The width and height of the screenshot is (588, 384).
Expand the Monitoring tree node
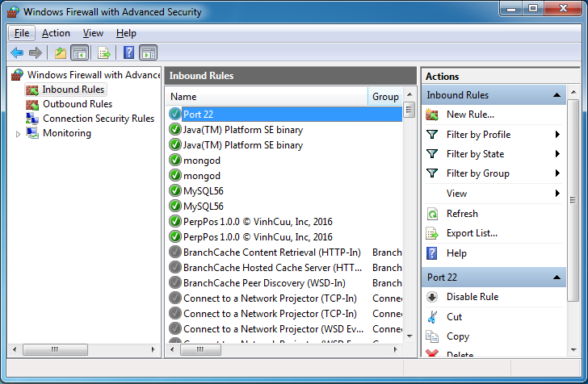[18, 134]
